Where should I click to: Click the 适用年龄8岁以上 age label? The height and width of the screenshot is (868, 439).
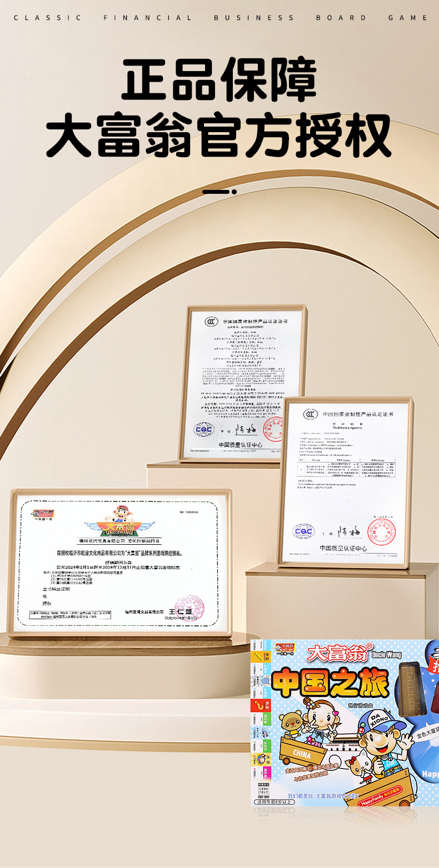click(x=275, y=801)
